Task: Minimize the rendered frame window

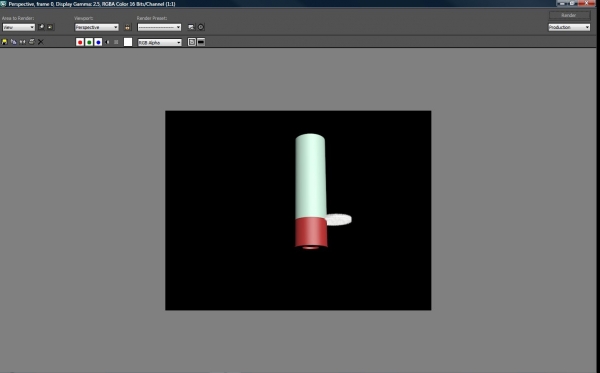Action: click(x=562, y=3)
